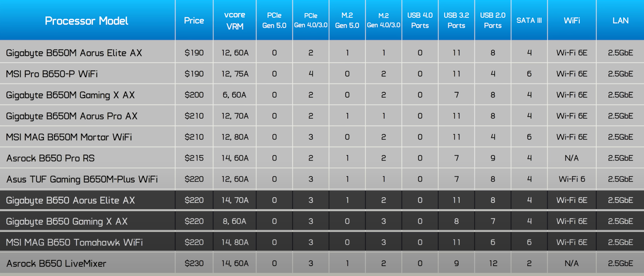Select MSI MAG B650 Tomahawk WiFi row
The width and height of the screenshot is (644, 276).
tap(74, 242)
